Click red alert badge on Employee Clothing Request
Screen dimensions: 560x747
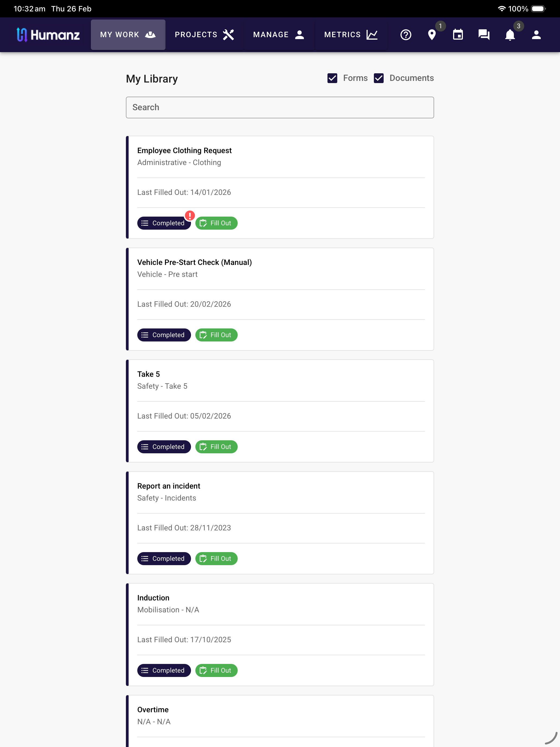[x=190, y=216]
